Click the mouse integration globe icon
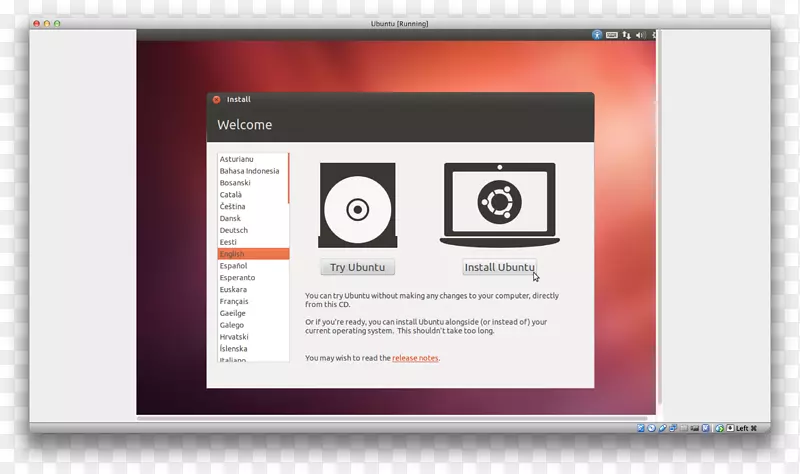 pyautogui.click(x=719, y=428)
